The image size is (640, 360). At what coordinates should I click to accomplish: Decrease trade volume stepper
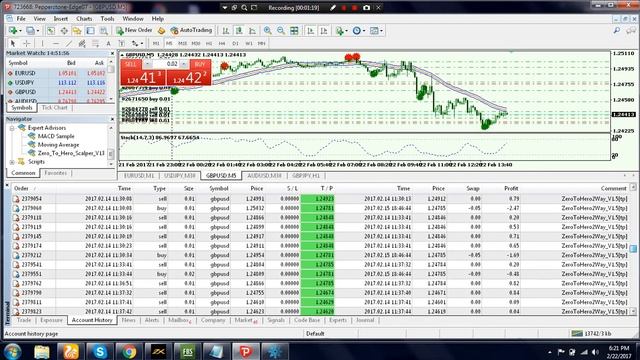147,64
